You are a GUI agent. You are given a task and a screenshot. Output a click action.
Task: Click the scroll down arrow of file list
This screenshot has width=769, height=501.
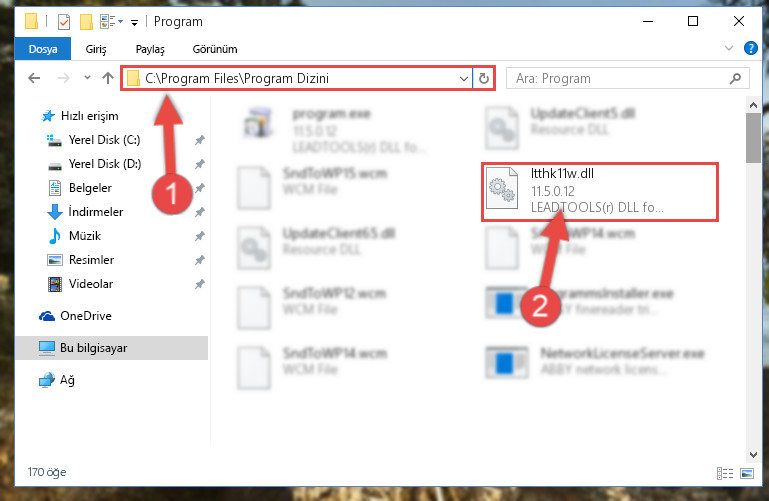(x=753, y=454)
